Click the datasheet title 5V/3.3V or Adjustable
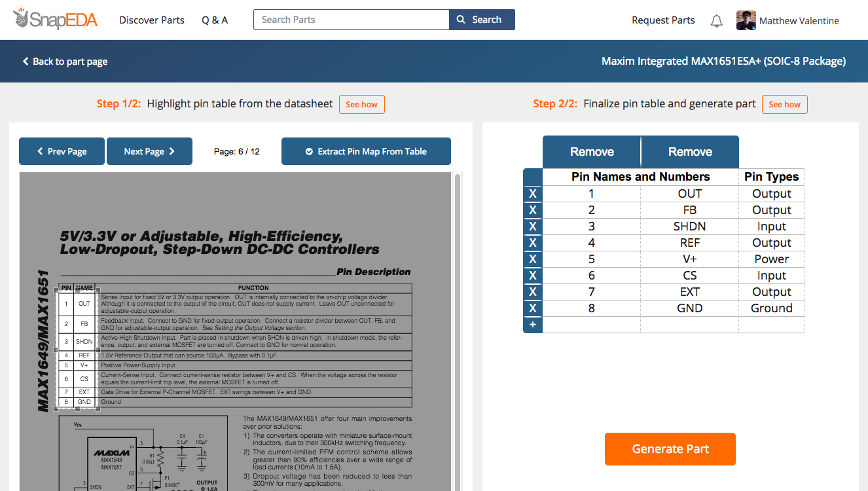868x491 pixels. click(220, 243)
